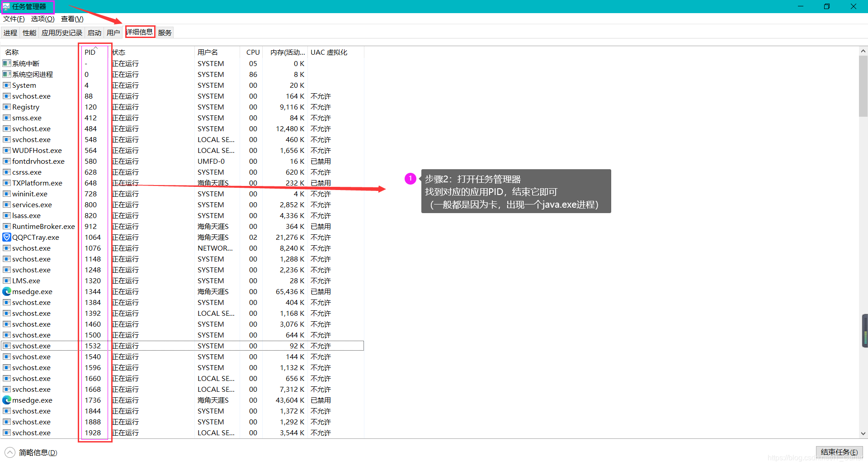Open the 文件(F) menu

[x=14, y=19]
